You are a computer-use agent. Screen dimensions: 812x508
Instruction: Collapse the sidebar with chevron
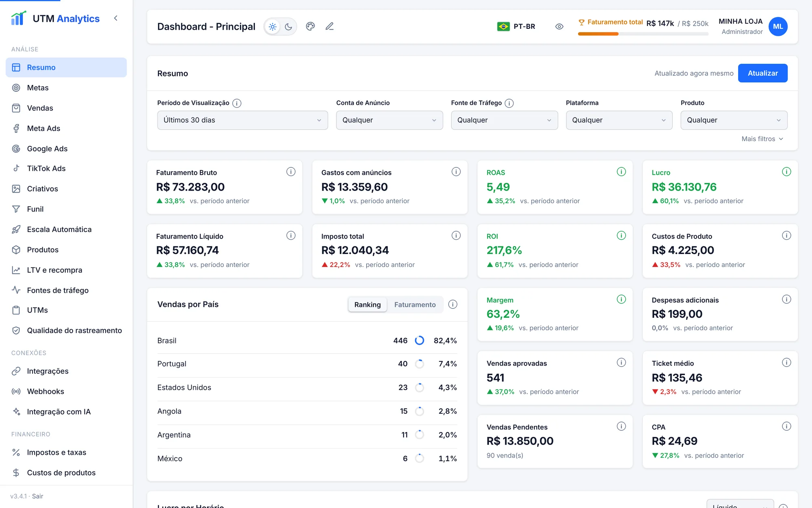tap(116, 18)
